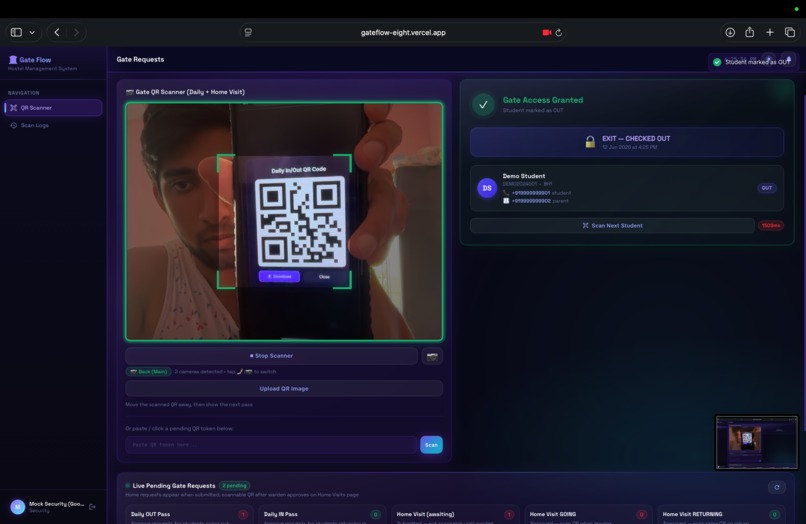Open the Daily OUT Pass card
This screenshot has height=524, width=806.
coord(189,515)
